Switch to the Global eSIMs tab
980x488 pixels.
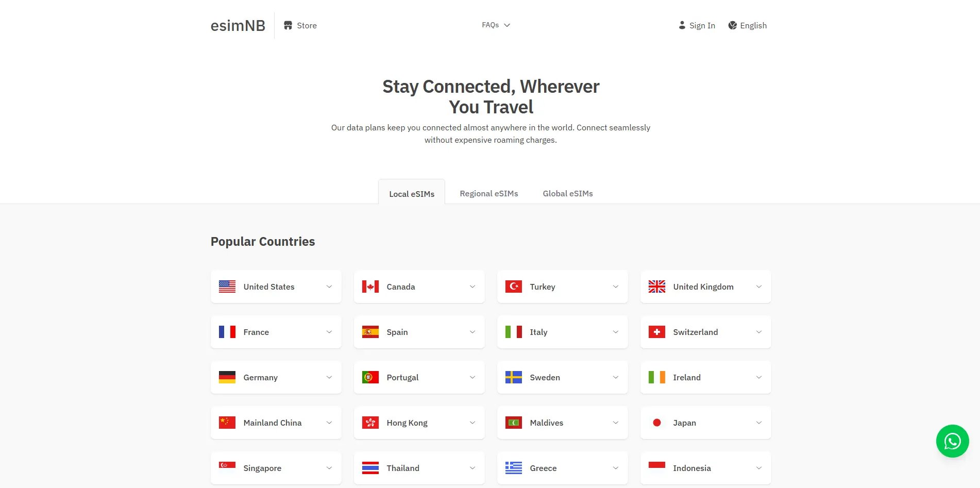(x=567, y=193)
